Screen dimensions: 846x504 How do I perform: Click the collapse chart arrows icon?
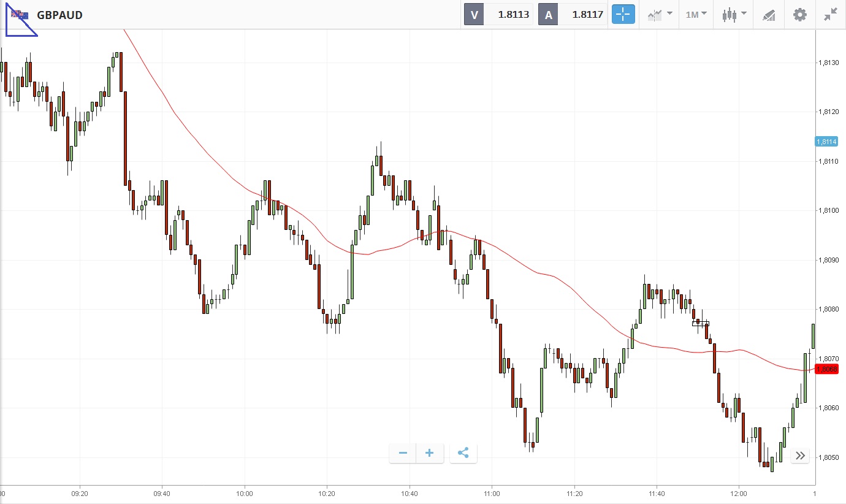[x=831, y=15]
